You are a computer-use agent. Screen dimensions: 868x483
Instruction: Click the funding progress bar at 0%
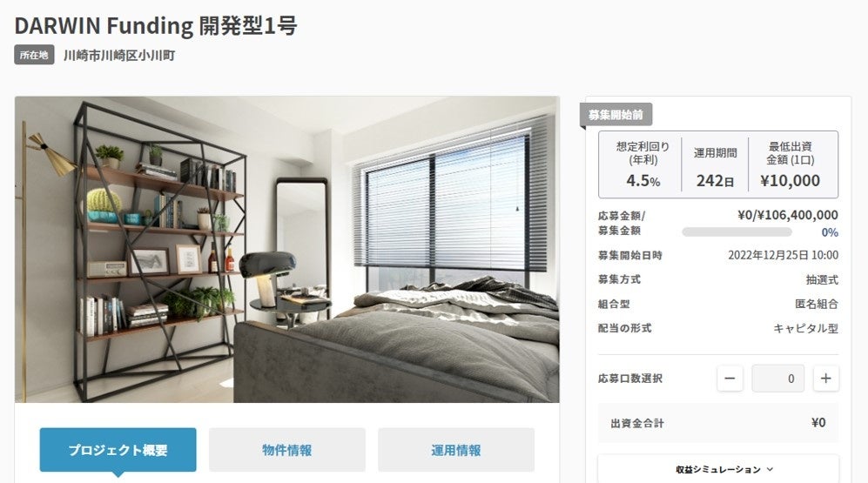(737, 232)
